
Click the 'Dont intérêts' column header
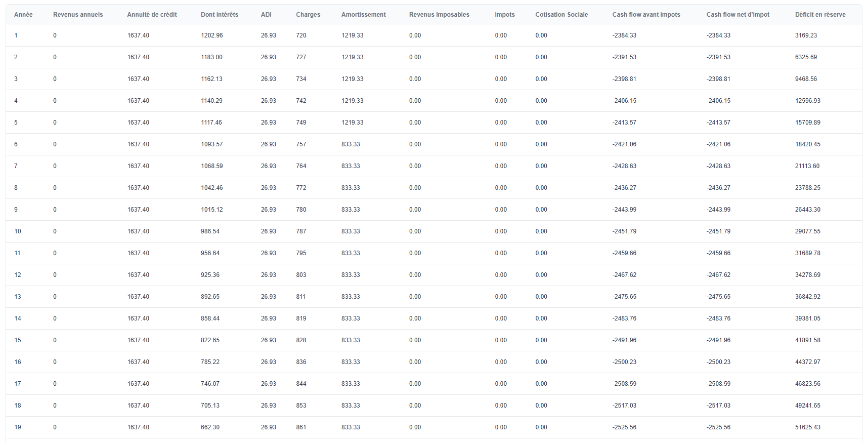(x=219, y=15)
